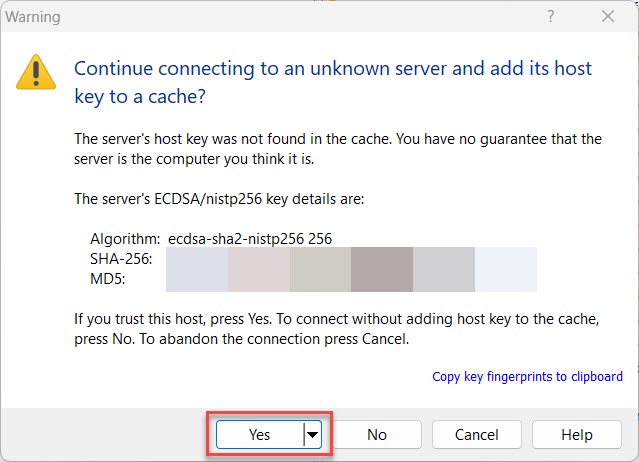Copy key fingerprints to clipboard
Image resolution: width=639 pixels, height=462 pixels.
[x=527, y=377]
